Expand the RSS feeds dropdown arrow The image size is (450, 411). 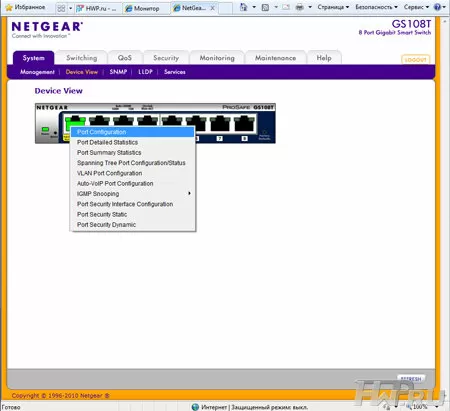[x=276, y=7]
